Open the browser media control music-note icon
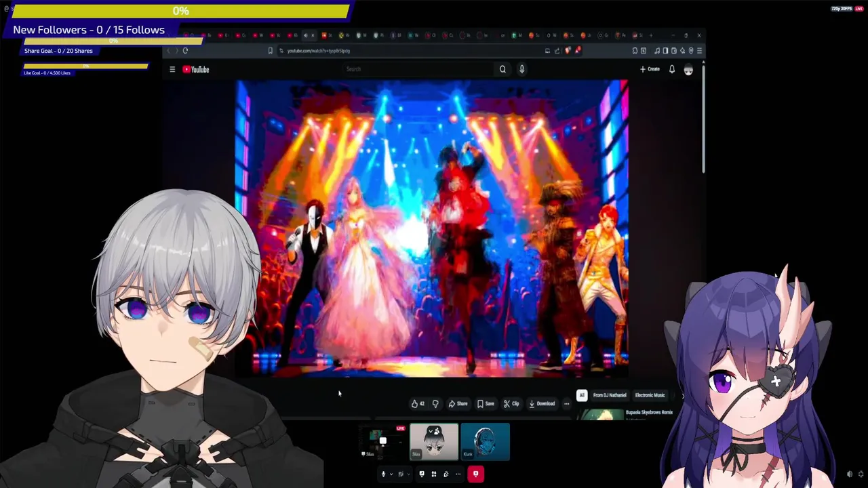 (x=656, y=50)
